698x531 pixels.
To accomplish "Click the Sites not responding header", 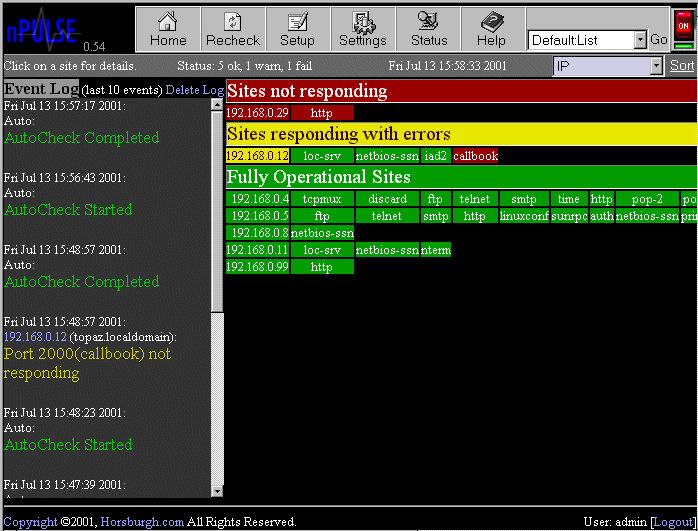I will click(461, 91).
